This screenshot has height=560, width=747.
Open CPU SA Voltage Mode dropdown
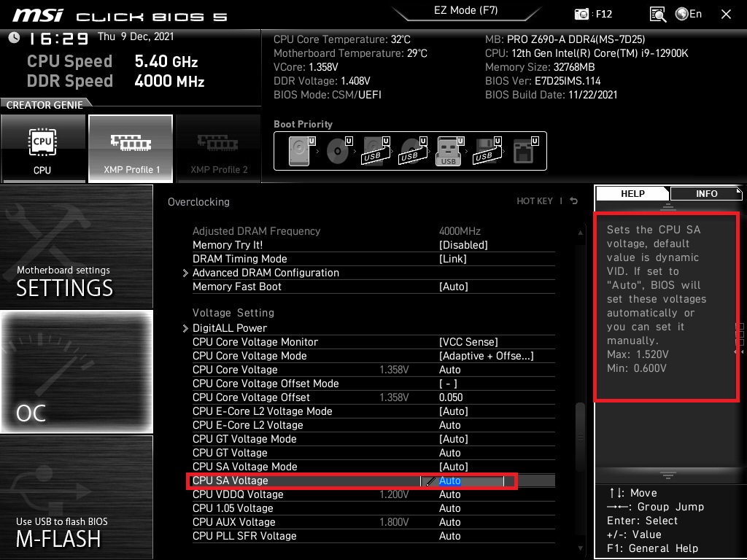point(454,467)
